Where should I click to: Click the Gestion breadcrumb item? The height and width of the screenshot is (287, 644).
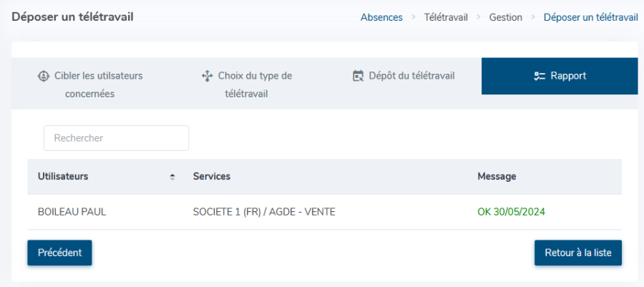[x=506, y=18]
